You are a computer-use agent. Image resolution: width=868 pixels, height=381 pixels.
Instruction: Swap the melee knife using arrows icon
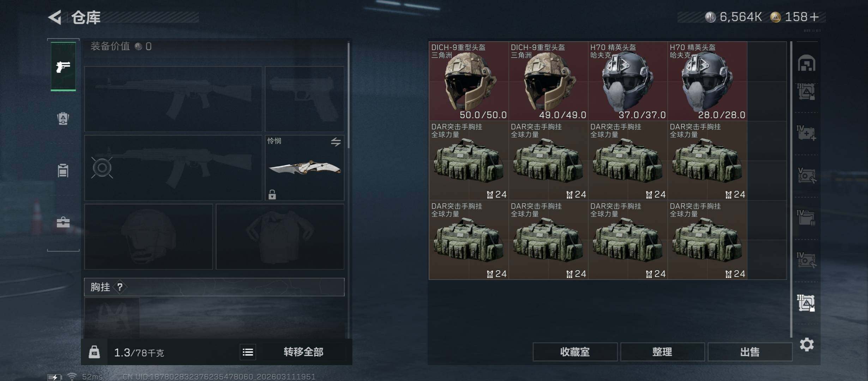click(336, 142)
